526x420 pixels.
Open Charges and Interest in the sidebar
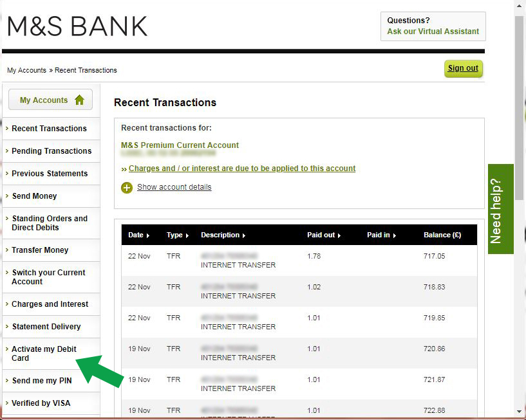pos(50,304)
